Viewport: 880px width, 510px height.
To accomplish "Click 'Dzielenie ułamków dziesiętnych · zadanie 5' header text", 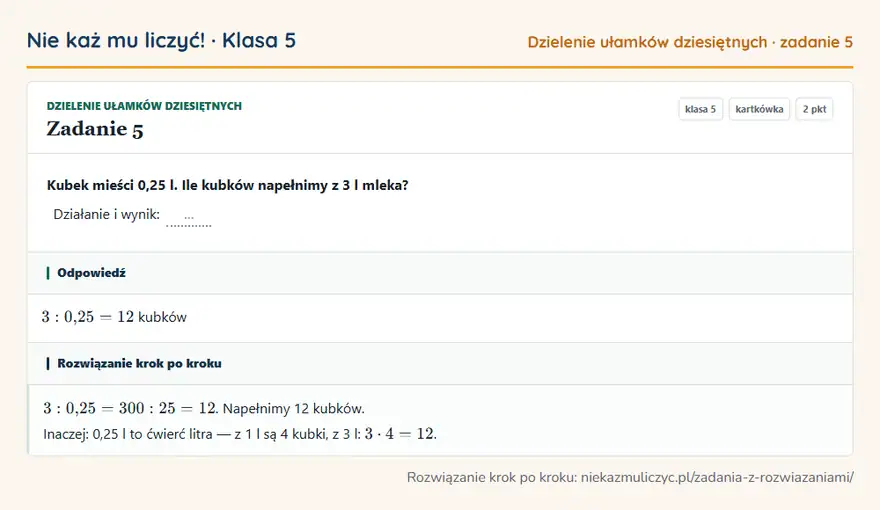I will coord(690,42).
